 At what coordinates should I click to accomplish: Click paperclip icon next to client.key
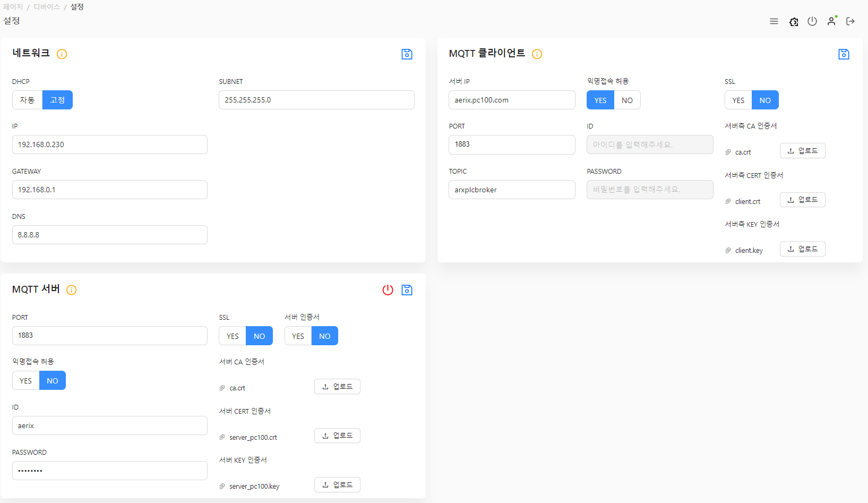pos(728,251)
